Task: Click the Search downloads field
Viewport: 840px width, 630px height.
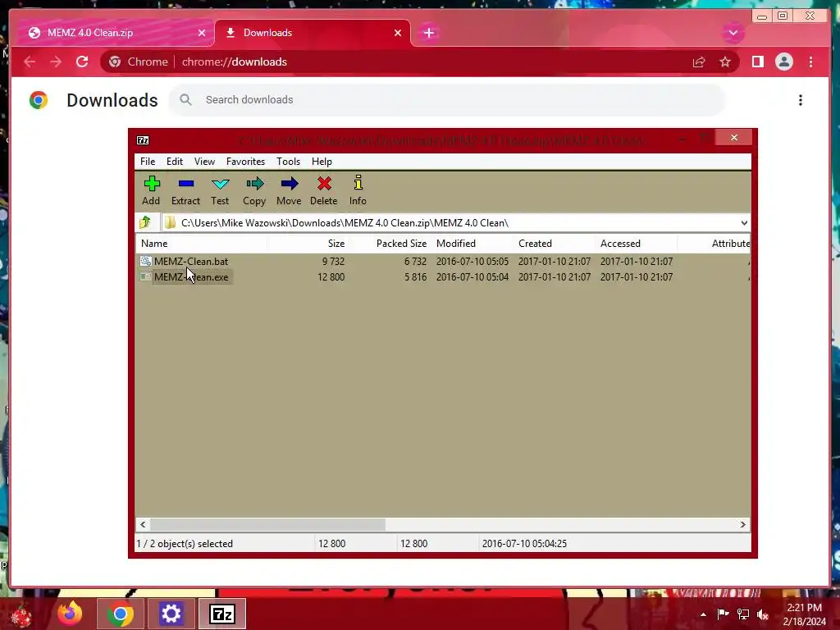Action: click(x=447, y=99)
